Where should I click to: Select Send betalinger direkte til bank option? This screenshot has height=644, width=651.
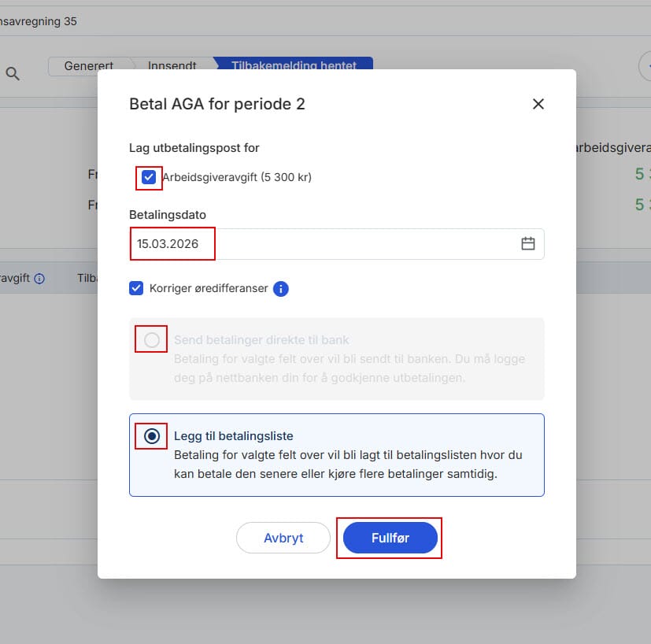pyautogui.click(x=152, y=340)
